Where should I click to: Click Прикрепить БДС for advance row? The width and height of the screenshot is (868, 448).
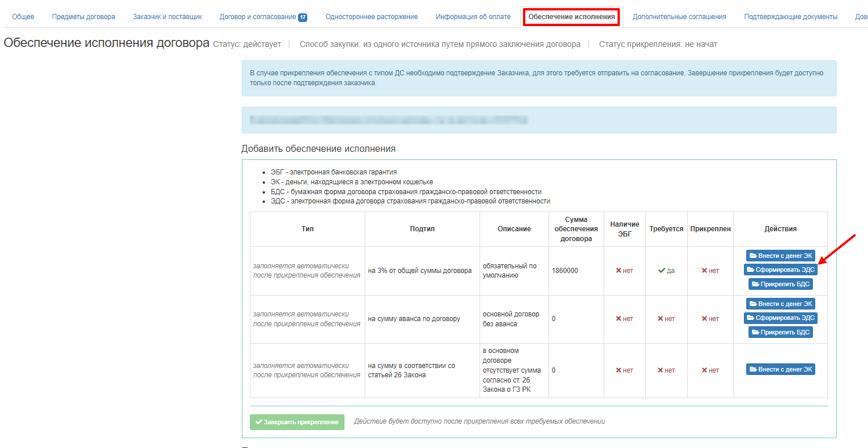point(780,332)
